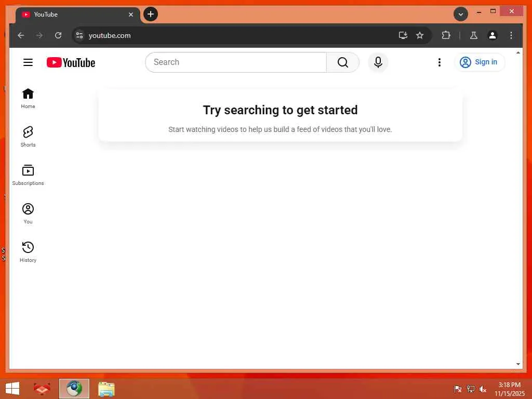Reload the page
532x399 pixels.
(58, 35)
